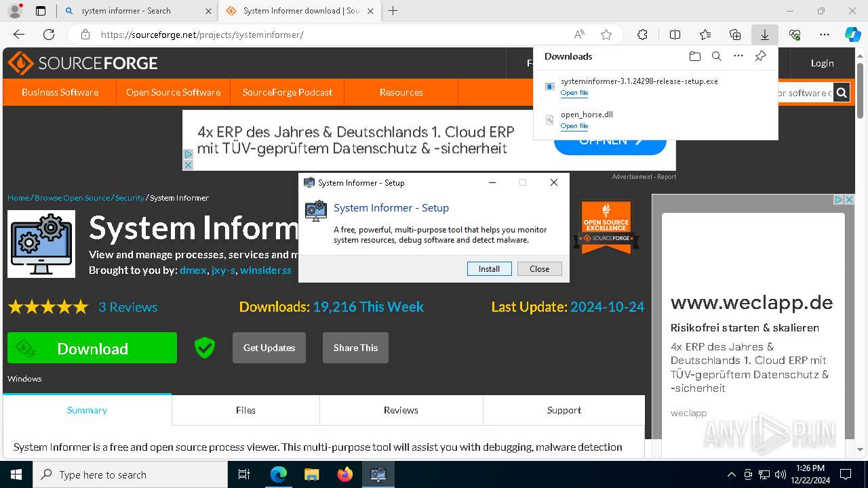The width and height of the screenshot is (868, 488).
Task: Click the SourceForge logo
Action: click(x=82, y=63)
